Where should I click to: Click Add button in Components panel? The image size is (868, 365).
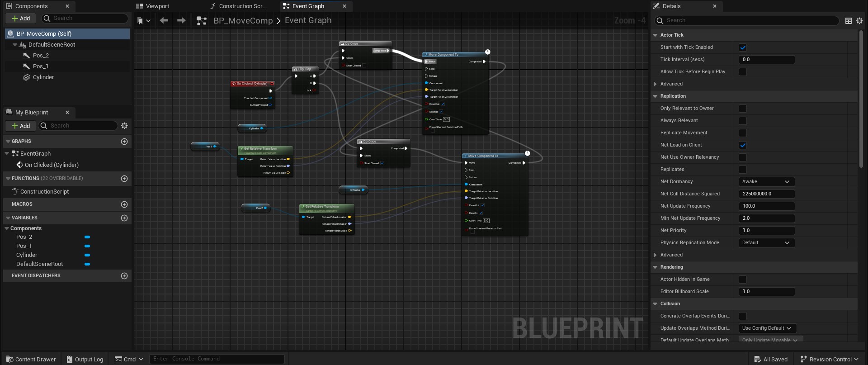[21, 19]
